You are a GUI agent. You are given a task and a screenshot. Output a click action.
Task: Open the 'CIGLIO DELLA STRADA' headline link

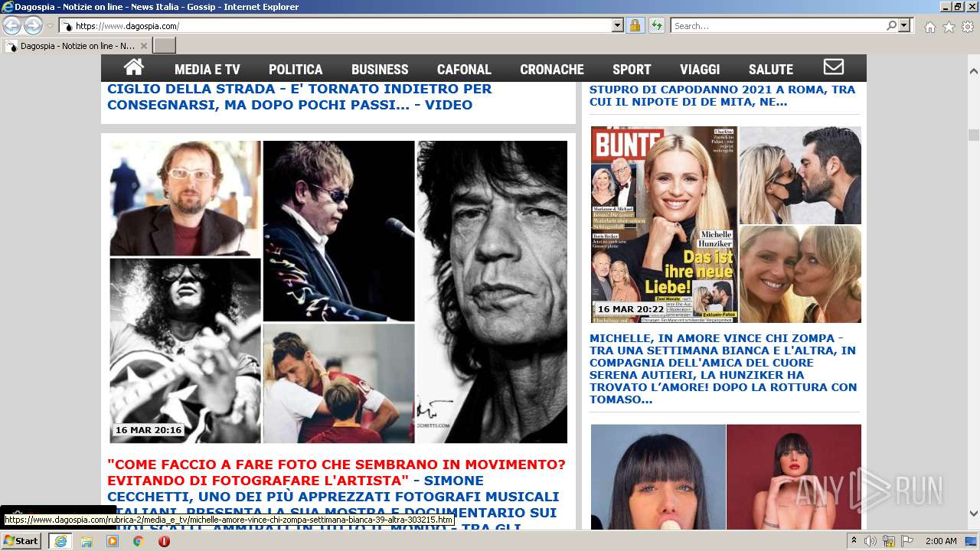point(299,96)
